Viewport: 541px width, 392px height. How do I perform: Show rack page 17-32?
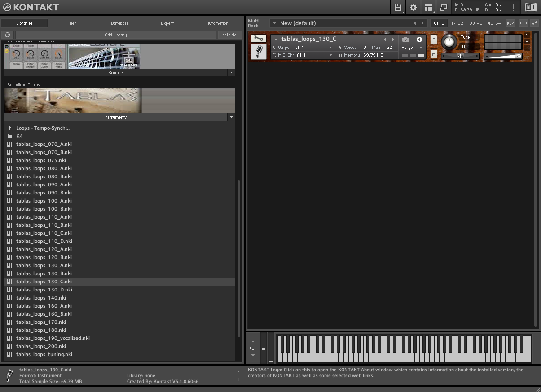pyautogui.click(x=457, y=23)
